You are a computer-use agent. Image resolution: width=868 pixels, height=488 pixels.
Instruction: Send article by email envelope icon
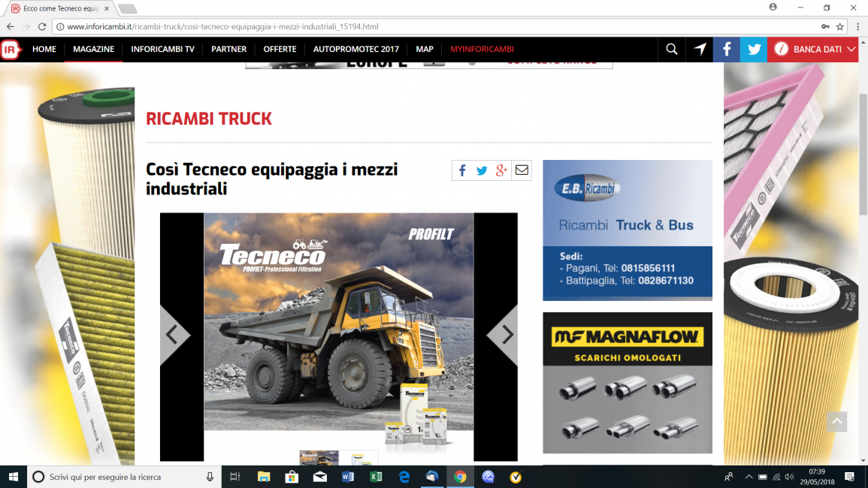pyautogui.click(x=522, y=170)
